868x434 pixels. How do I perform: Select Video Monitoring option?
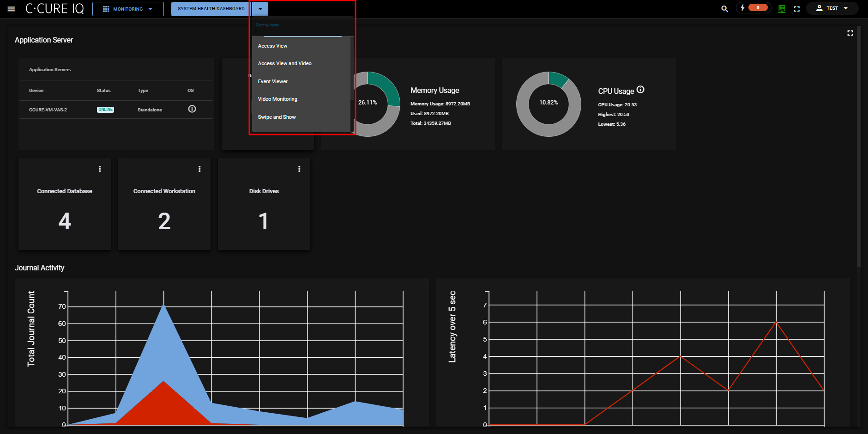pos(277,99)
